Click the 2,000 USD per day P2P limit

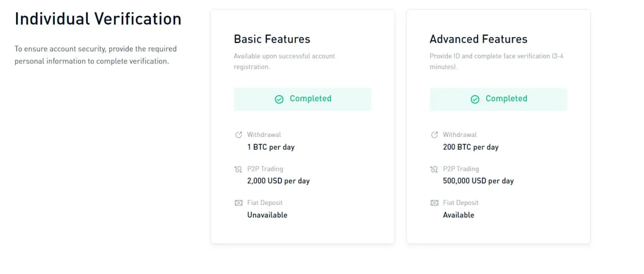tap(278, 181)
